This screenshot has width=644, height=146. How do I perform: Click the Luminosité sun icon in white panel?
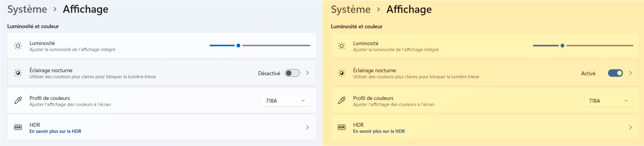(18, 46)
